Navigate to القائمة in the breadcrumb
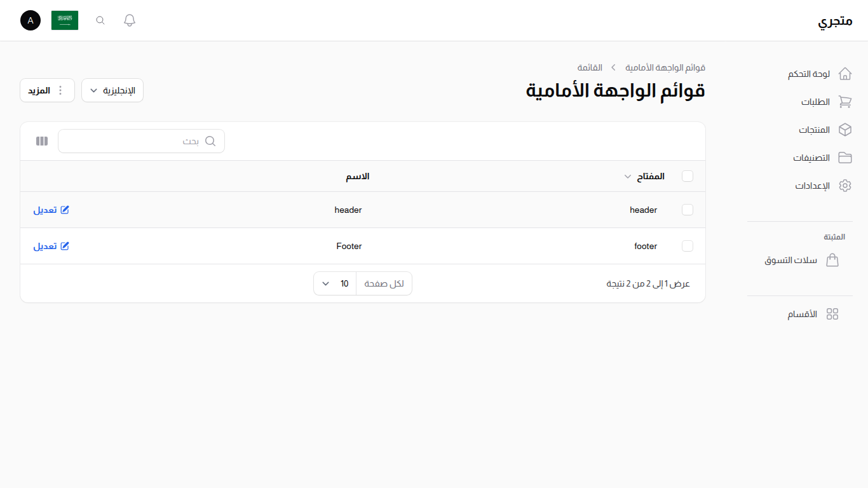The width and height of the screenshot is (868, 488). [x=591, y=67]
